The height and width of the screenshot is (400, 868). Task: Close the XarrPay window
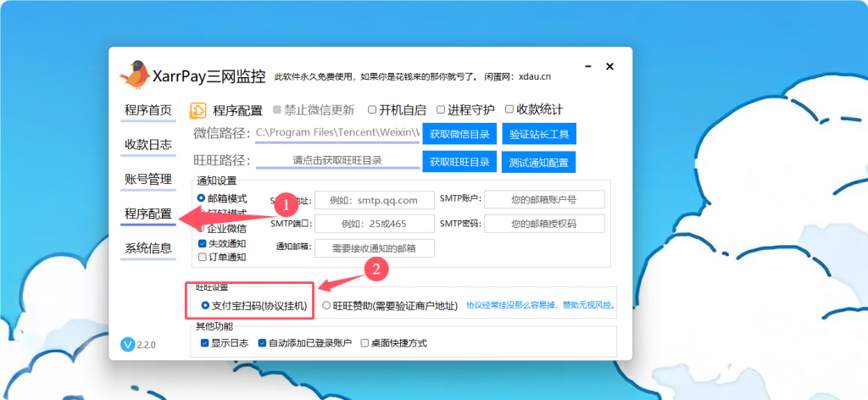tap(609, 66)
